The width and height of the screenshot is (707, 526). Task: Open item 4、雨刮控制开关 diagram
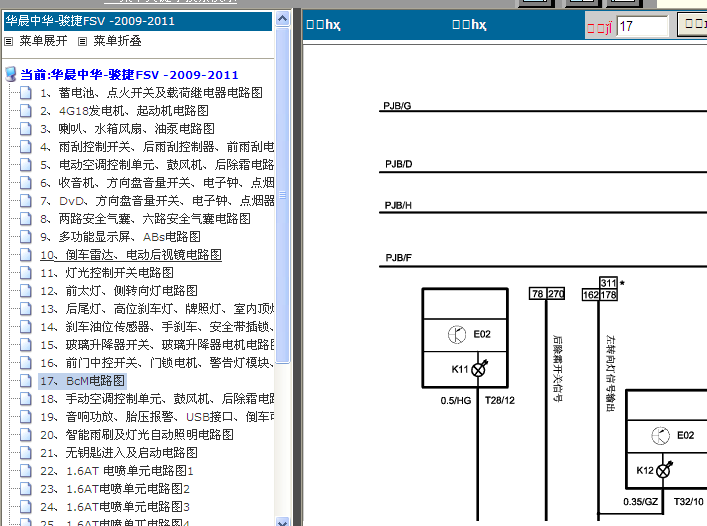(157, 147)
